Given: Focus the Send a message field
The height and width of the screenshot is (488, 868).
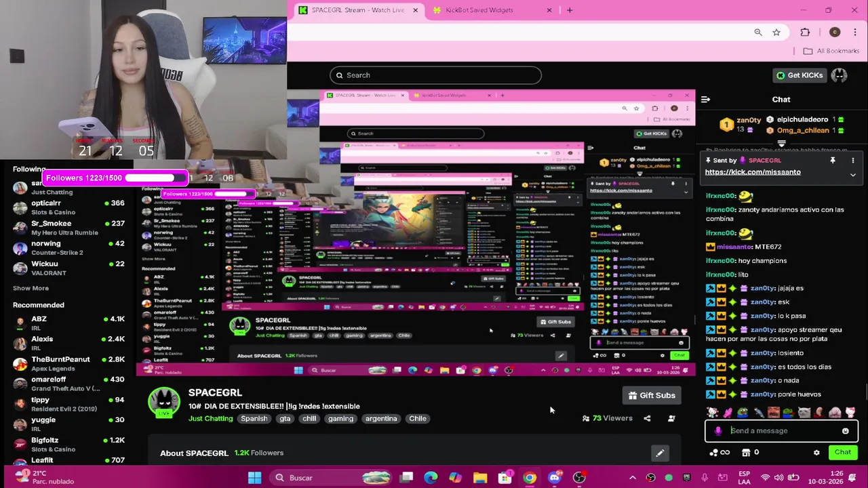Looking at the screenshot, I should (x=781, y=431).
